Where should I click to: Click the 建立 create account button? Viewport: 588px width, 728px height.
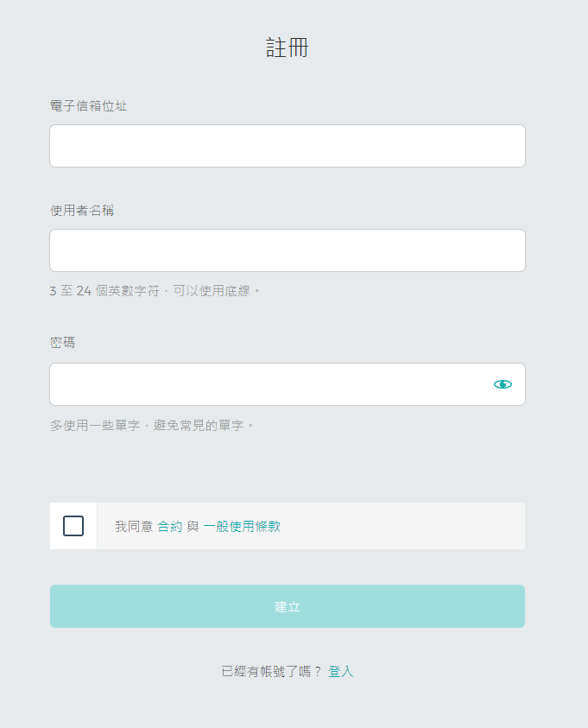point(288,606)
